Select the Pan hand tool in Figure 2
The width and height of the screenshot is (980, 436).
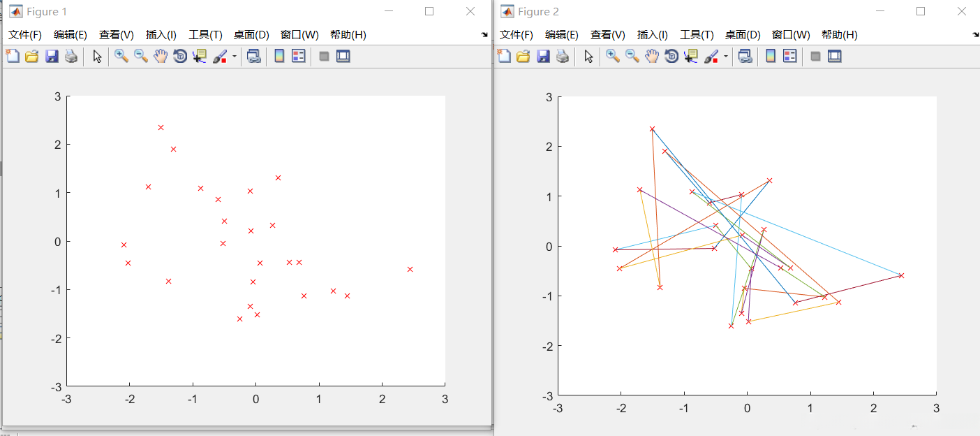coord(652,57)
